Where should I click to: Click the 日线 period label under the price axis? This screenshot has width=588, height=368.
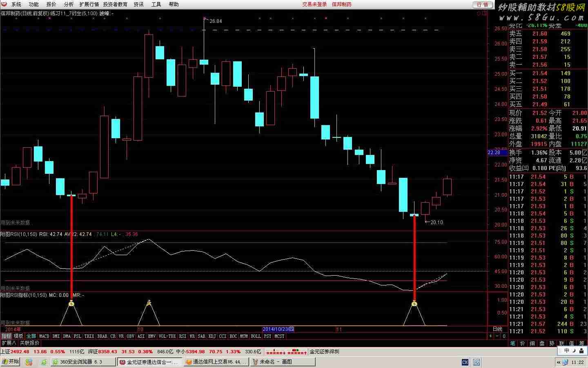[497, 329]
